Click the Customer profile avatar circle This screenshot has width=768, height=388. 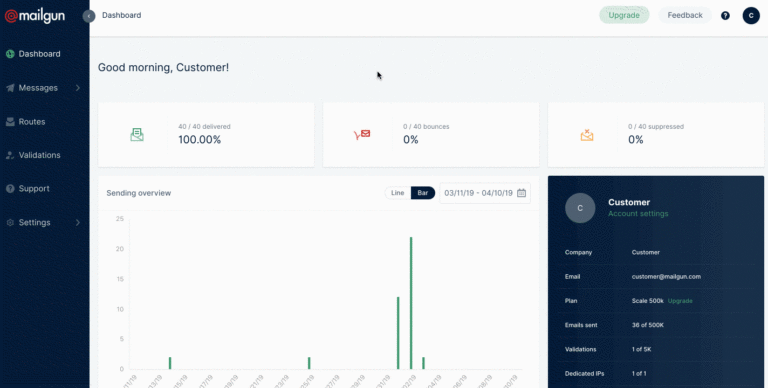click(580, 208)
